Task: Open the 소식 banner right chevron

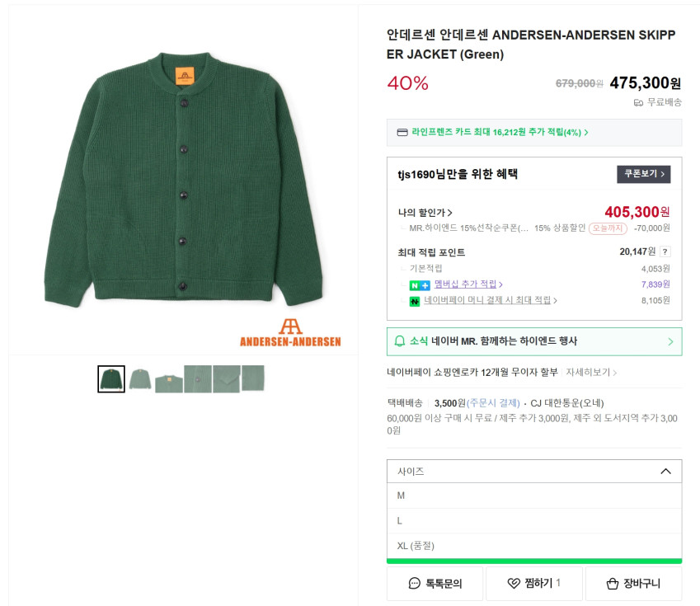Action: click(x=670, y=341)
